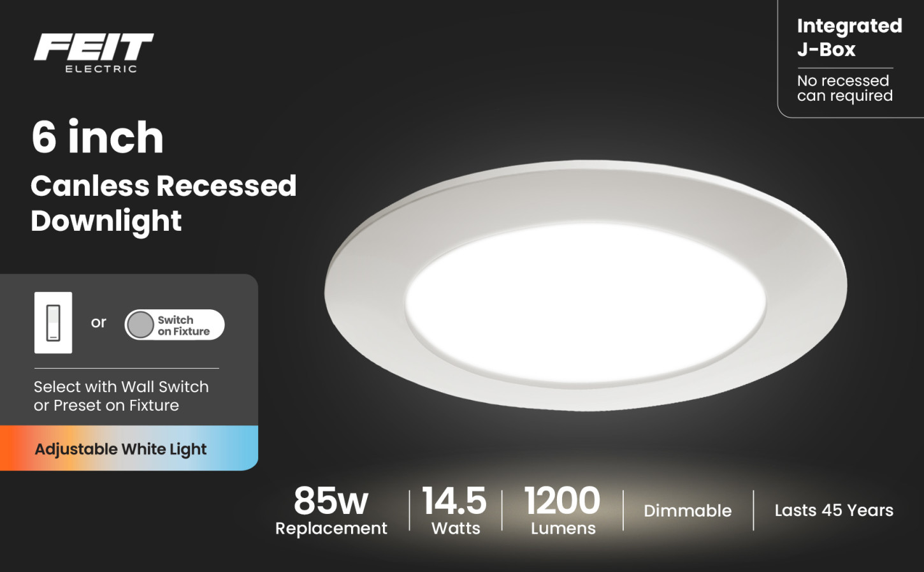The width and height of the screenshot is (924, 572).
Task: Click the "or" text between switch options
Action: pyautogui.click(x=98, y=323)
